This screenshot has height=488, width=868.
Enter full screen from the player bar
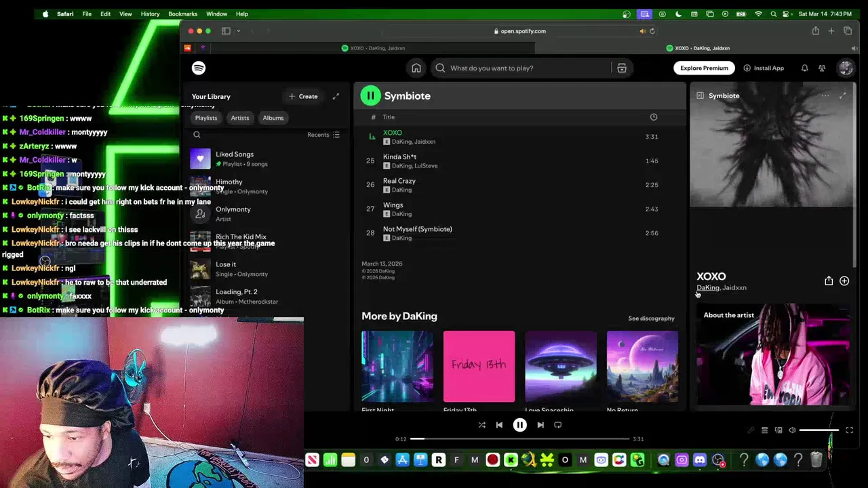click(849, 430)
